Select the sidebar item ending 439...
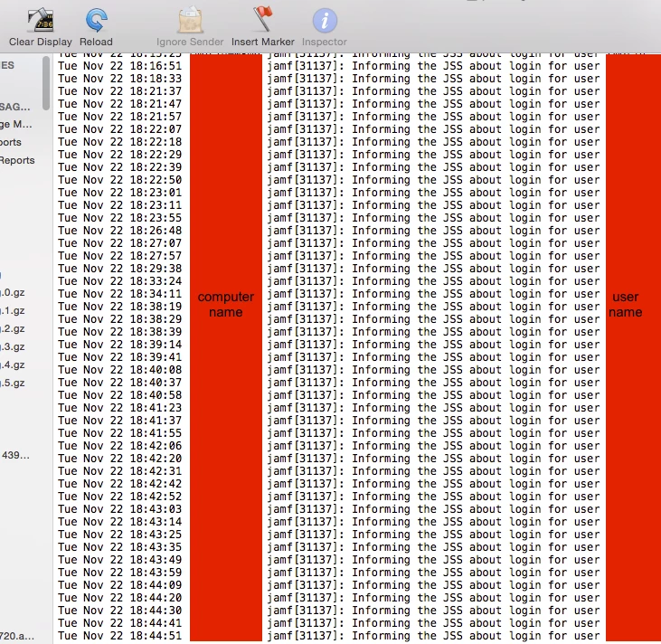Image resolution: width=661 pixels, height=644 pixels. [15, 456]
